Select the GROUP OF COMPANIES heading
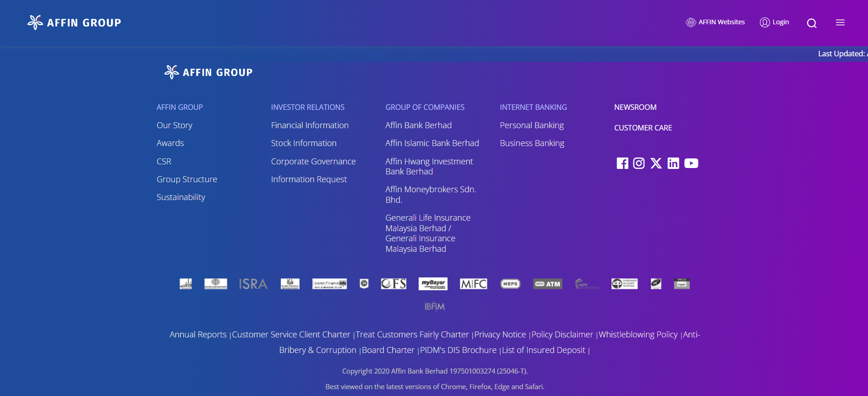The height and width of the screenshot is (396, 868). tap(425, 107)
